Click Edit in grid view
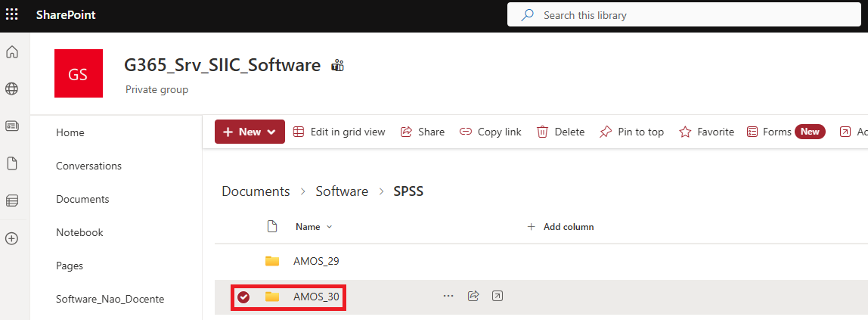 (x=339, y=132)
